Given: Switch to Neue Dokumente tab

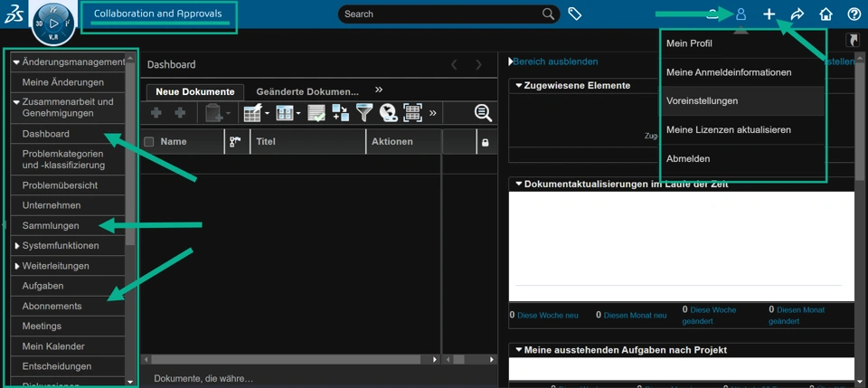Looking at the screenshot, I should click(x=195, y=92).
